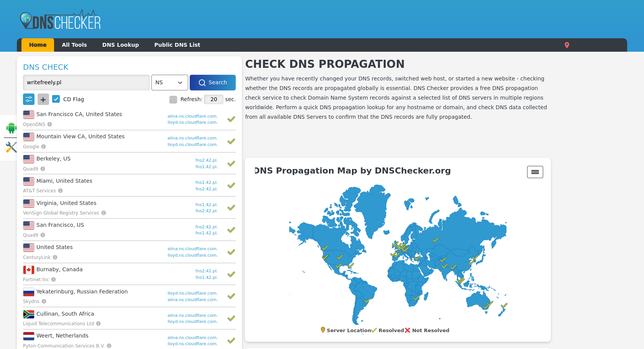This screenshot has height=349, width=644.
Task: Open the NS record type dropdown
Action: [169, 82]
